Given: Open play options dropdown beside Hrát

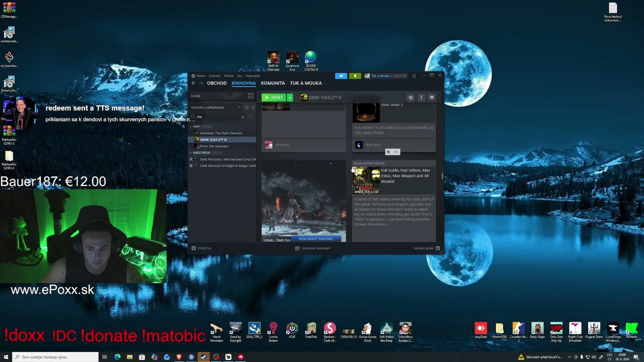Looking at the screenshot, I should click(290, 98).
